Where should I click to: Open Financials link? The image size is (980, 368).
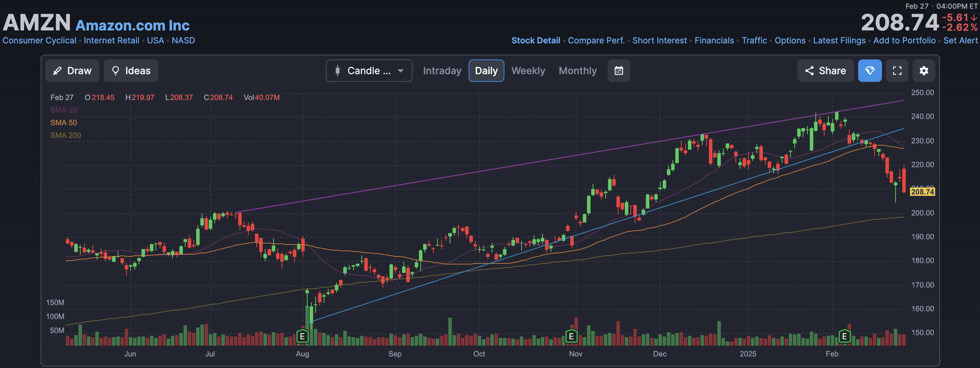[714, 40]
